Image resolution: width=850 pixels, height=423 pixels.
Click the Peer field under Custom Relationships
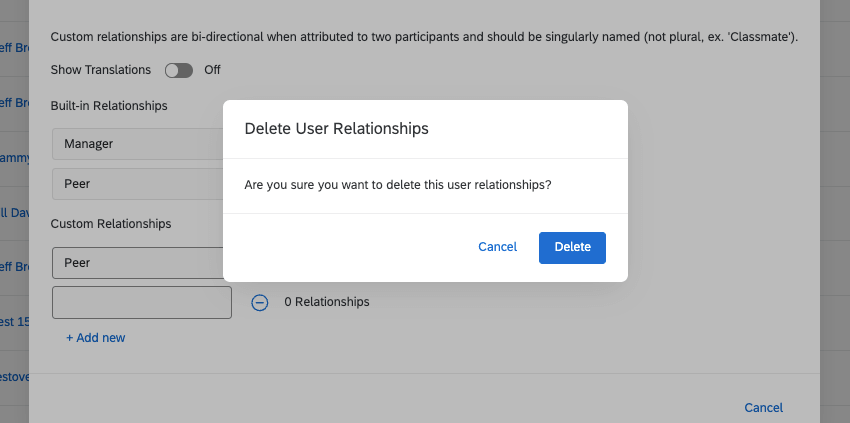click(137, 263)
